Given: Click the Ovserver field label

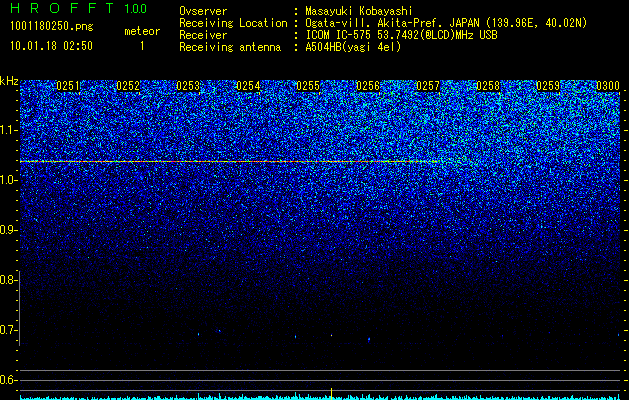Looking at the screenshot, I should pos(203,11).
